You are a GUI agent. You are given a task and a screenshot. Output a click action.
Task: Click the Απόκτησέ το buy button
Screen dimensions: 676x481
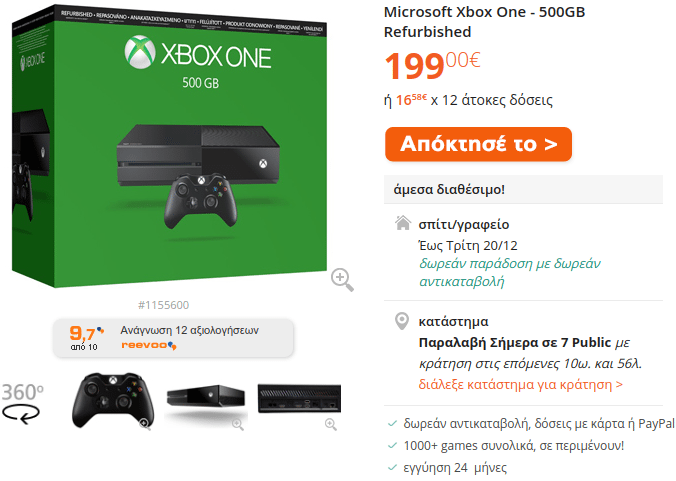coord(478,144)
